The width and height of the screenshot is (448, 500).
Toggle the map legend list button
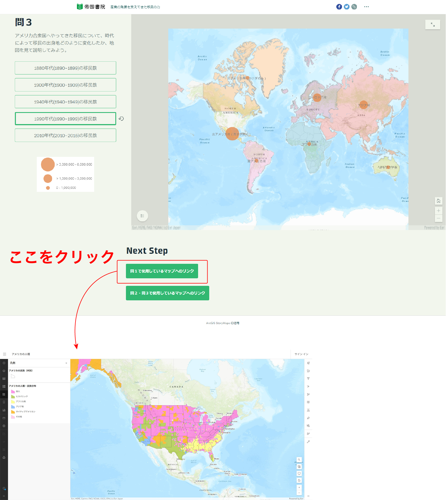point(142,216)
